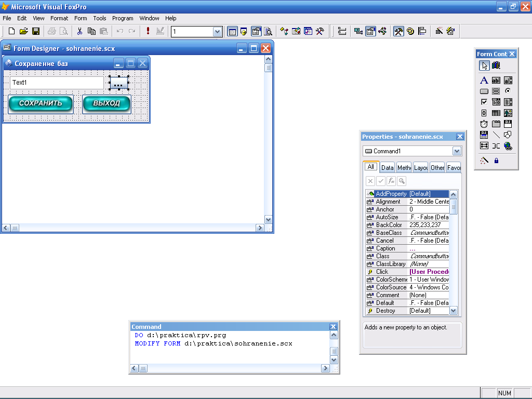The width and height of the screenshot is (532, 399).
Task: Open the toolbar combo box showing 1
Action: coord(217,32)
